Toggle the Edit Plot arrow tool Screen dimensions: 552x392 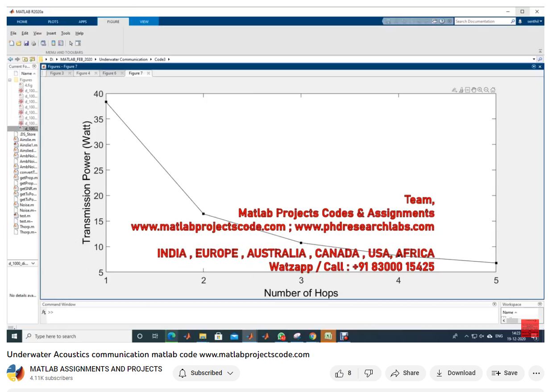[x=71, y=43]
